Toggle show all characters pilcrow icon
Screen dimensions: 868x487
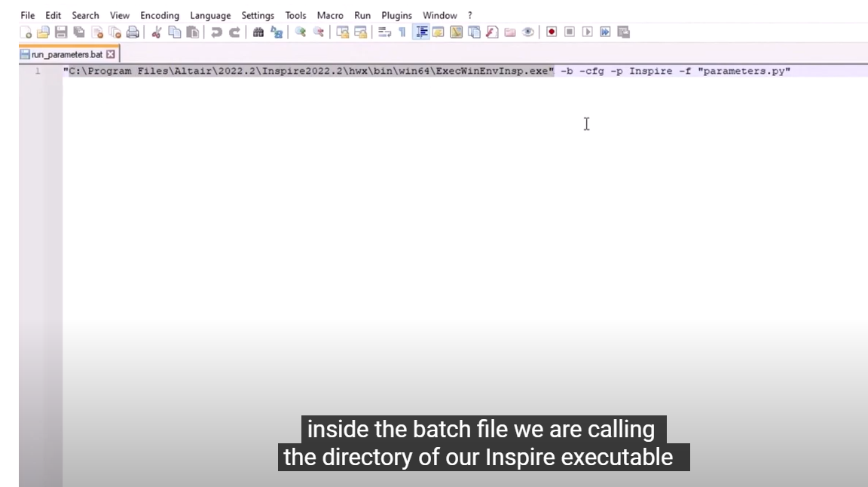click(x=402, y=32)
